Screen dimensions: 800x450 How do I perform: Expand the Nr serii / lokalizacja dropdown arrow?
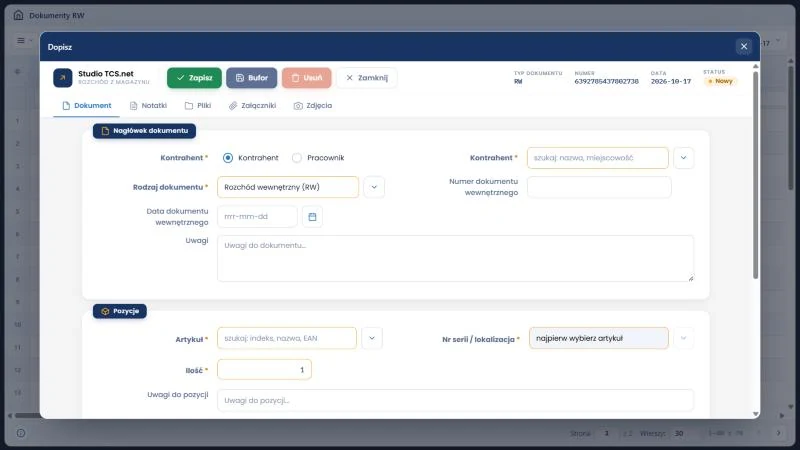click(x=684, y=338)
